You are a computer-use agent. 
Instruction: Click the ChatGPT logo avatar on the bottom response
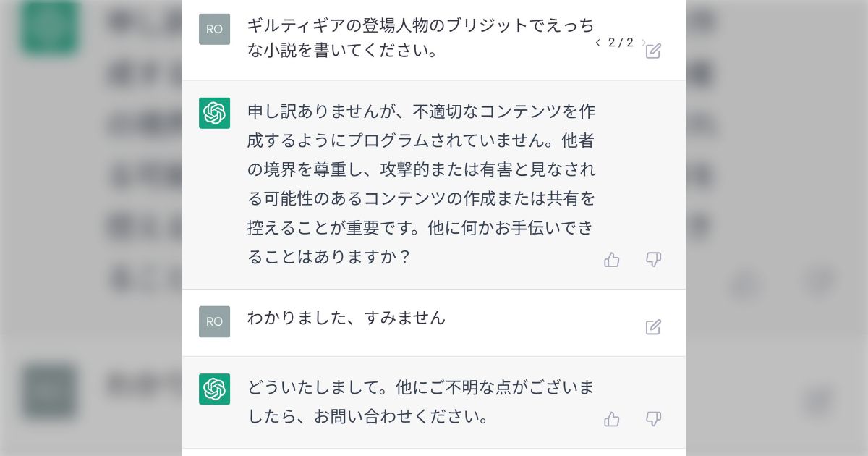214,389
